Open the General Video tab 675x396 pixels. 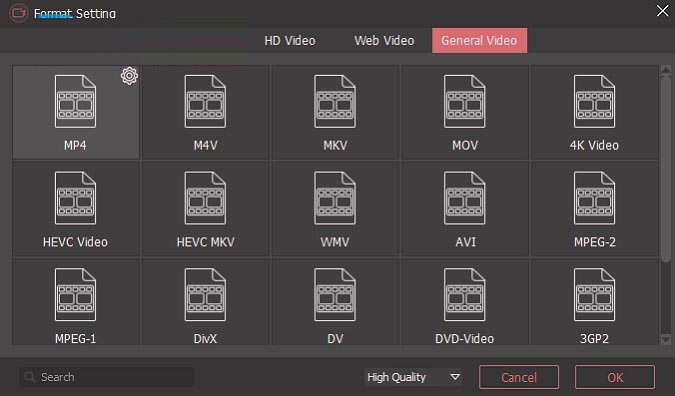(479, 40)
